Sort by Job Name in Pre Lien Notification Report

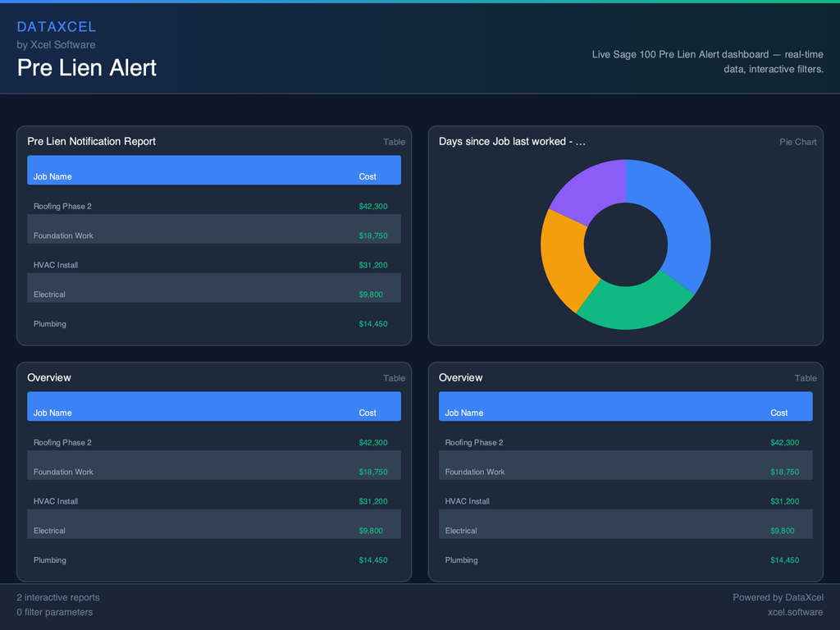(x=52, y=176)
